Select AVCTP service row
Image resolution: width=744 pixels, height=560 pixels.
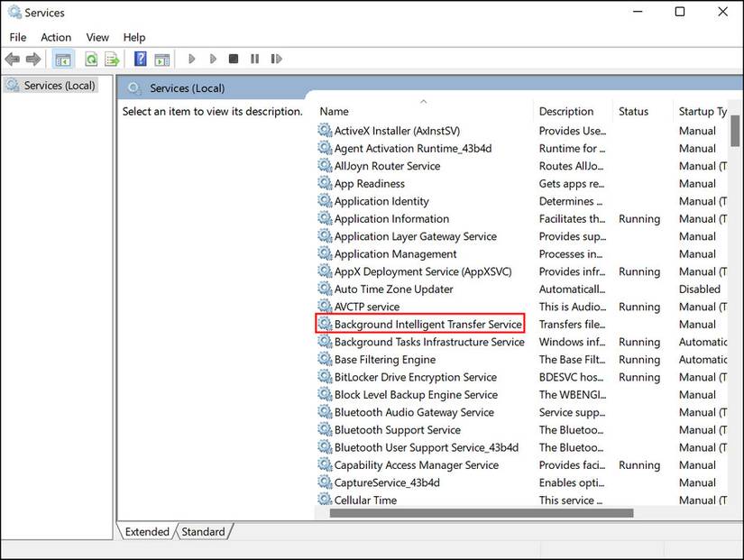point(367,306)
